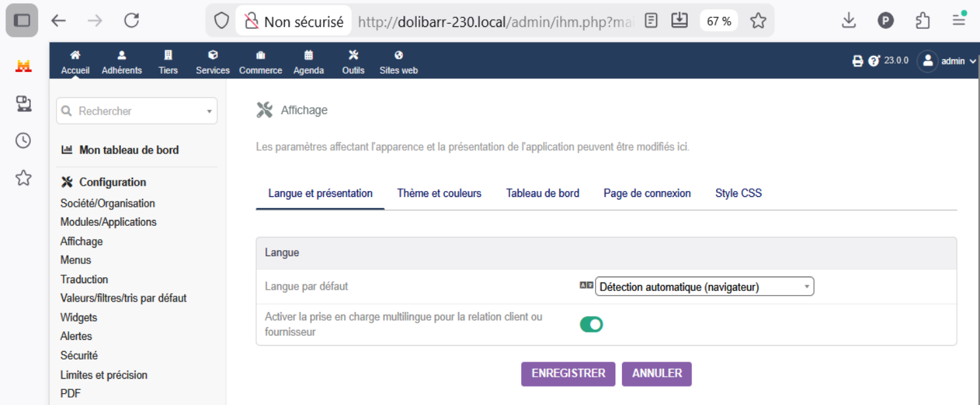
Task: Click the printer icon in top bar
Action: [858, 61]
